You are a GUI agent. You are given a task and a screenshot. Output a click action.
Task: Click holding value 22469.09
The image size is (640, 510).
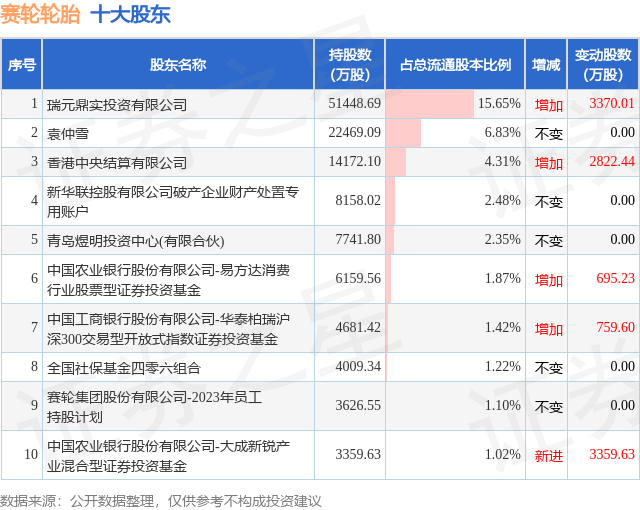click(x=354, y=132)
